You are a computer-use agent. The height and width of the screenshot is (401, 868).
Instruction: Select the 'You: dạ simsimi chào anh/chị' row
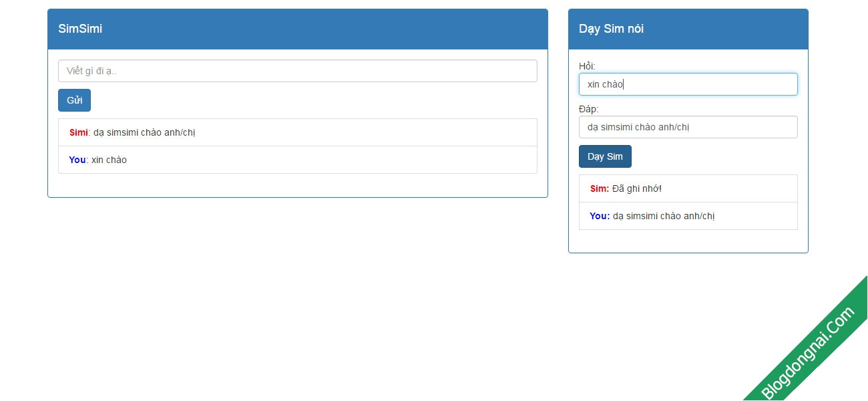coord(688,216)
